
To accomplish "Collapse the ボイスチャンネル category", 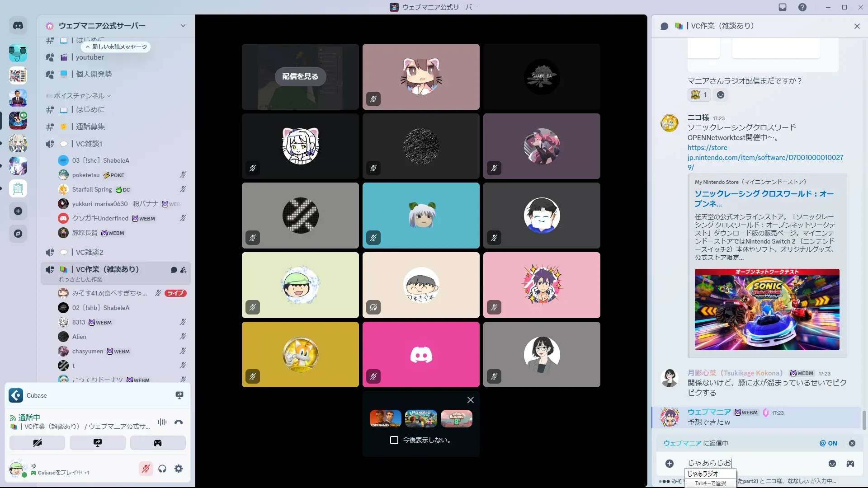I will pyautogui.click(x=79, y=96).
